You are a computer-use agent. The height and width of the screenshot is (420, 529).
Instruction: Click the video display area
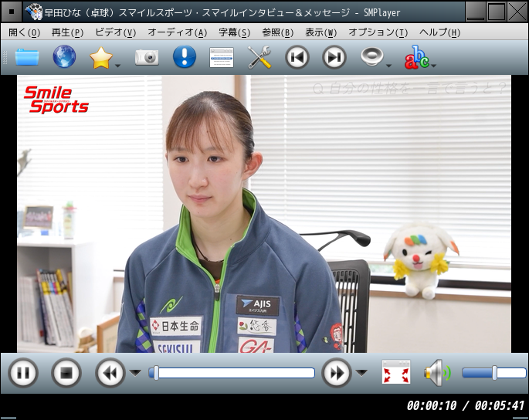click(264, 214)
